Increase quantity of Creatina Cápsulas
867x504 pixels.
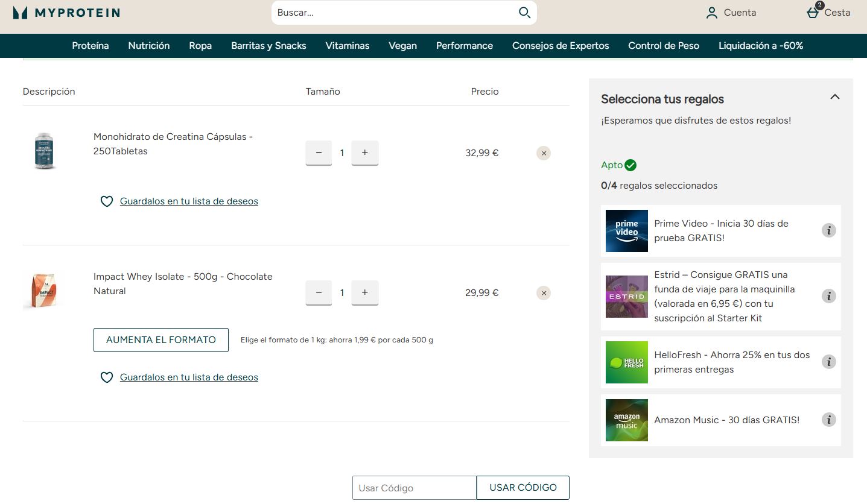pos(364,153)
